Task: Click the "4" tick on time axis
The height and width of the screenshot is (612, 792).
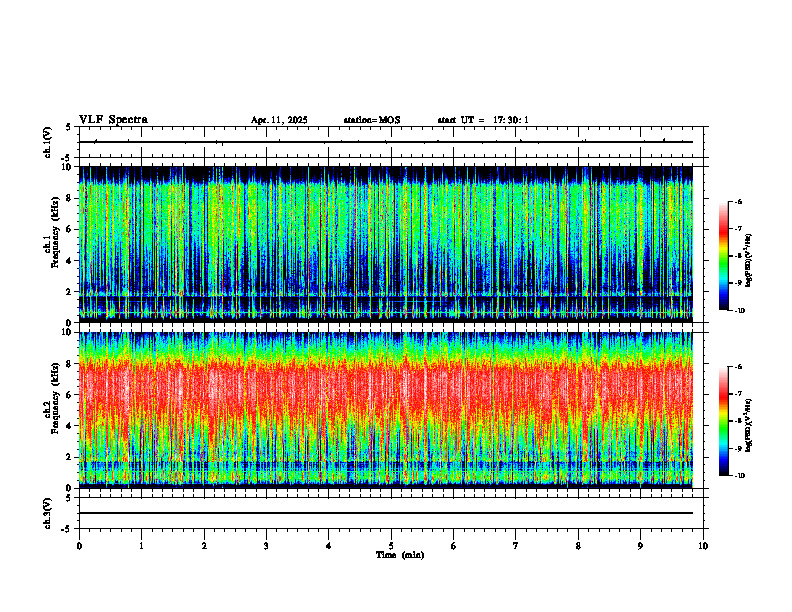Action: click(329, 546)
